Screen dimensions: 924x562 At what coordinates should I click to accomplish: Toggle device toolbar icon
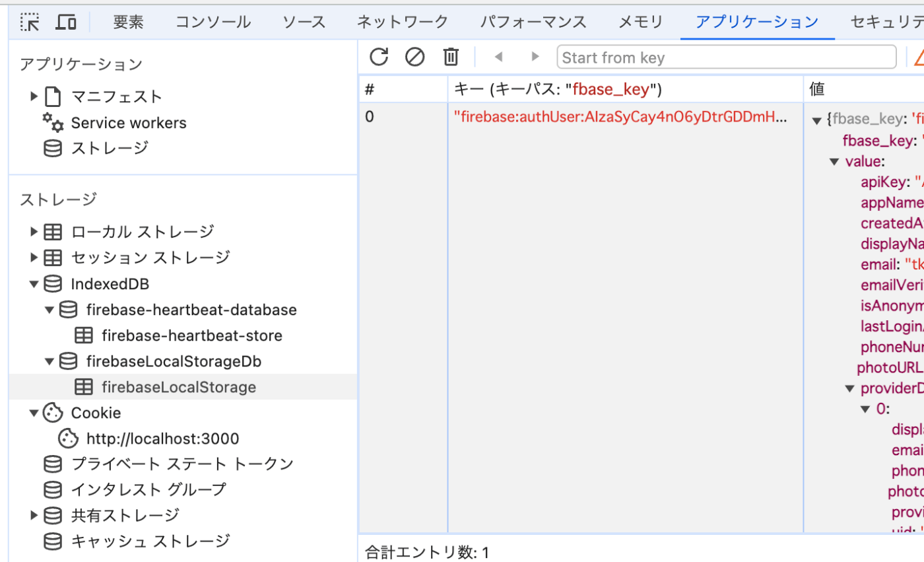(x=66, y=22)
